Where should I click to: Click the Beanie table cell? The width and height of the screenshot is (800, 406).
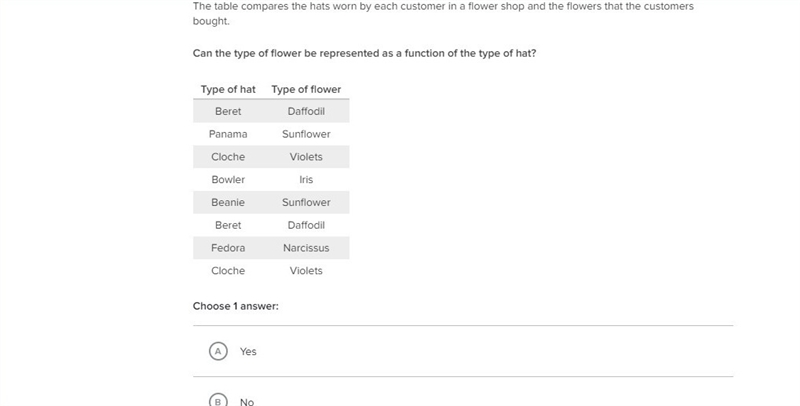[228, 202]
